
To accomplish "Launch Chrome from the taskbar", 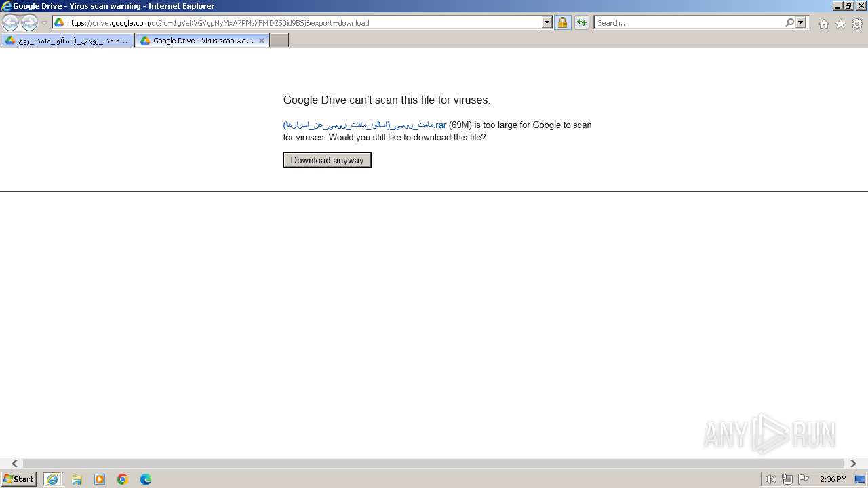I will (x=123, y=479).
